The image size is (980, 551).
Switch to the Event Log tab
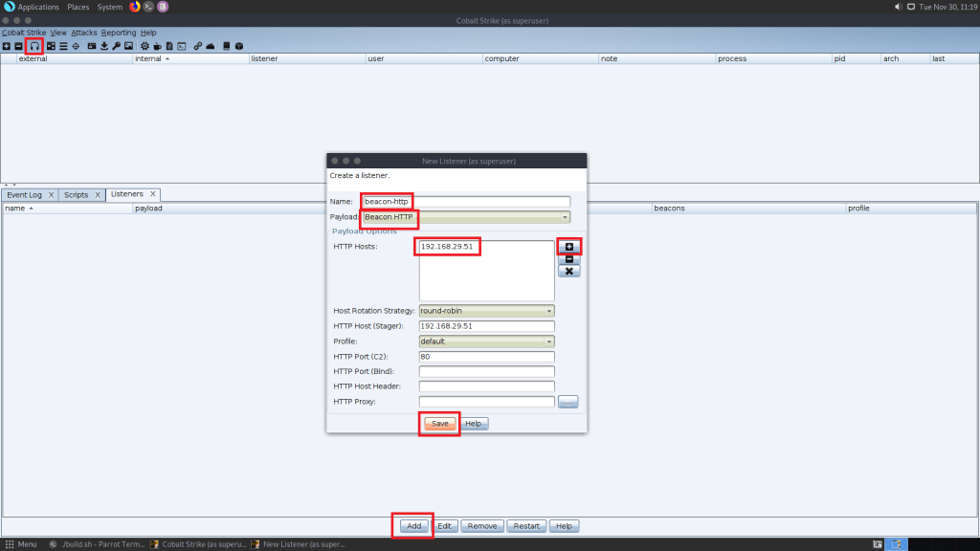[27, 195]
